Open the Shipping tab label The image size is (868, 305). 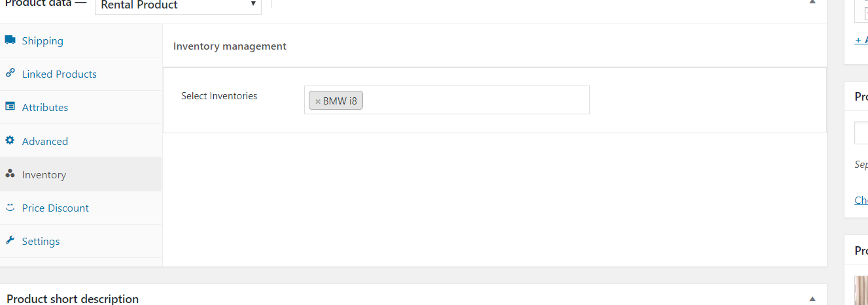pyautogui.click(x=43, y=41)
